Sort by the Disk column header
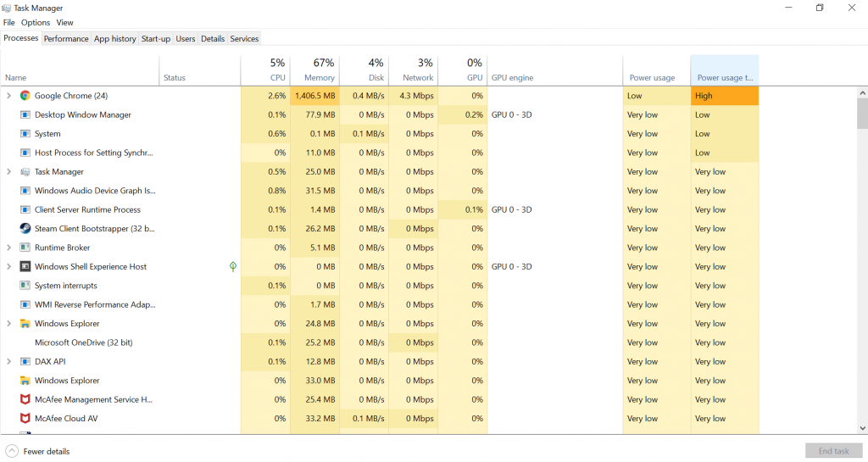The height and width of the screenshot is (462, 868). point(364,70)
